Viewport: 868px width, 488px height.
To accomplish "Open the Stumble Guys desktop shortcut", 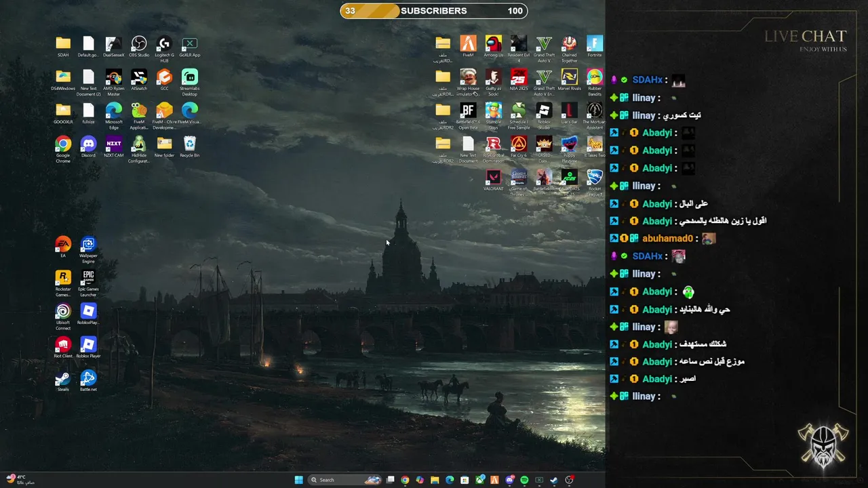I will [x=494, y=115].
